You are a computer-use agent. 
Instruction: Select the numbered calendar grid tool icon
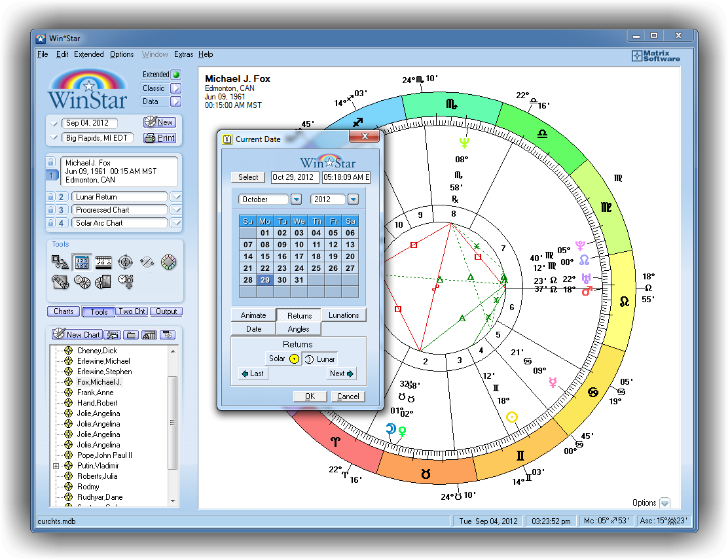point(82,262)
